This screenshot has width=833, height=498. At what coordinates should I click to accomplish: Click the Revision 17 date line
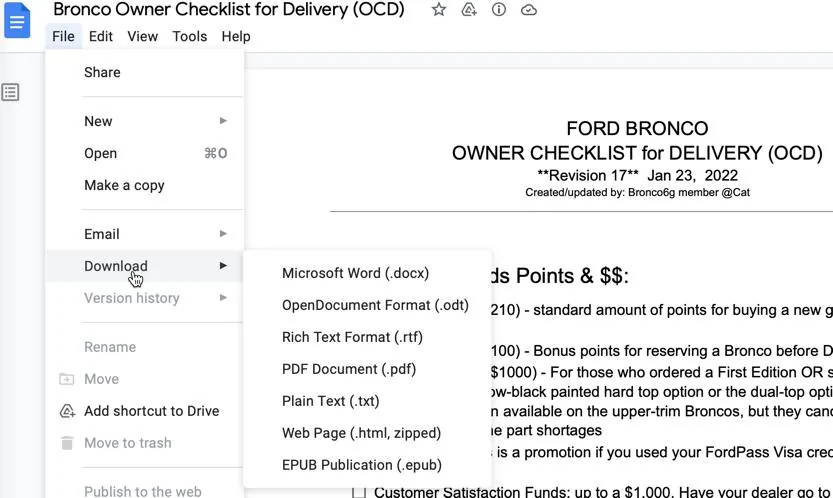(637, 175)
